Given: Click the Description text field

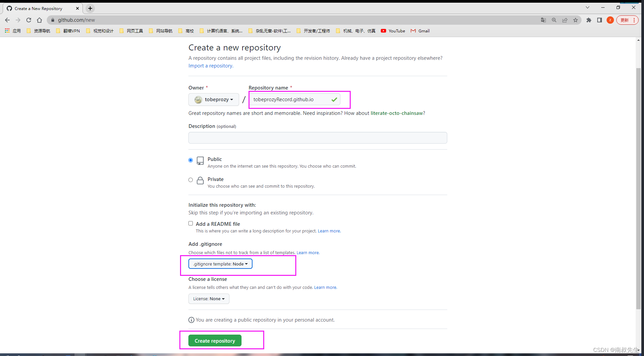Looking at the screenshot, I should click(x=318, y=138).
